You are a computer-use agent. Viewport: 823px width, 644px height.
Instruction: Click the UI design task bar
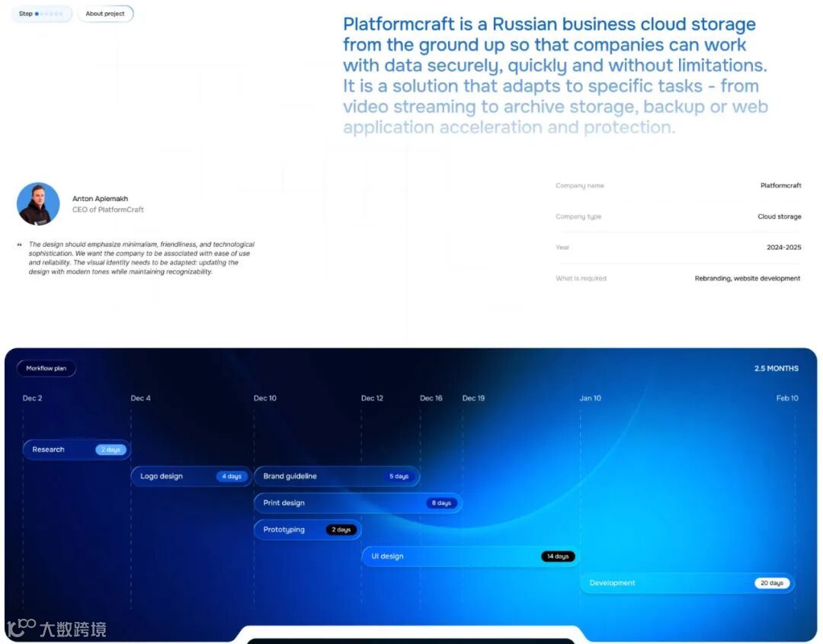[x=470, y=556]
